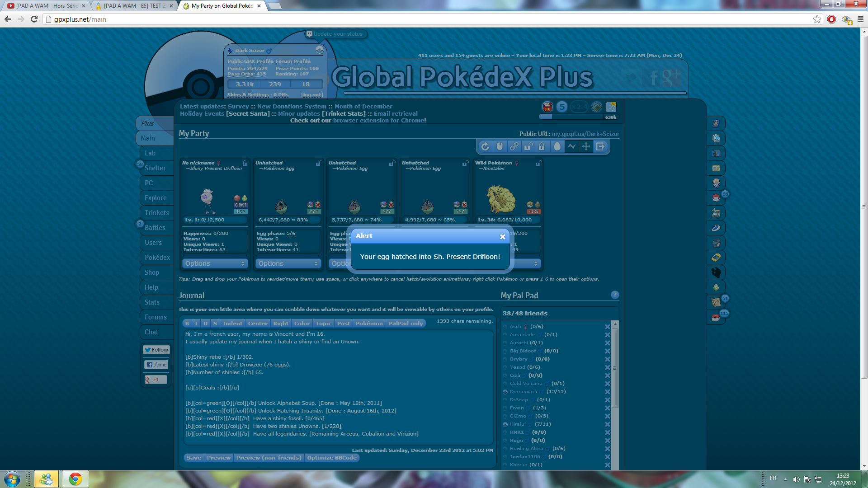Toggle online indicator next to Hiralui
Screen dimensions: 868x488
(x=505, y=424)
